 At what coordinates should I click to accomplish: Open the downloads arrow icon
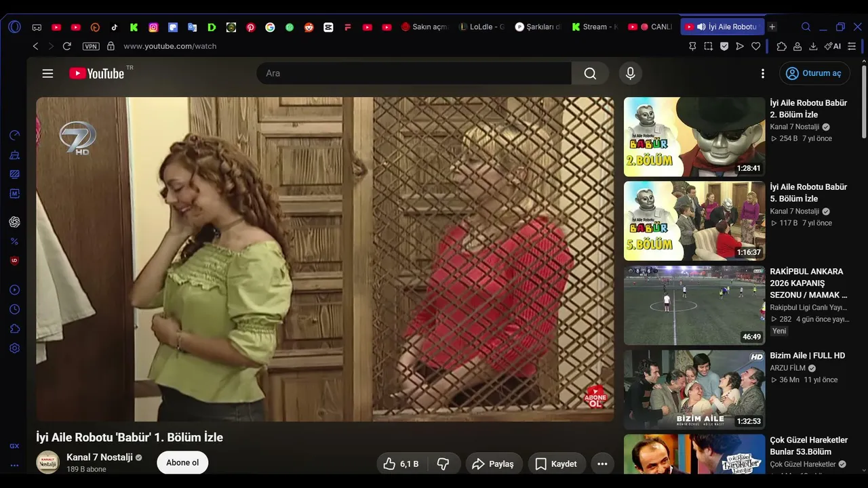(x=813, y=46)
